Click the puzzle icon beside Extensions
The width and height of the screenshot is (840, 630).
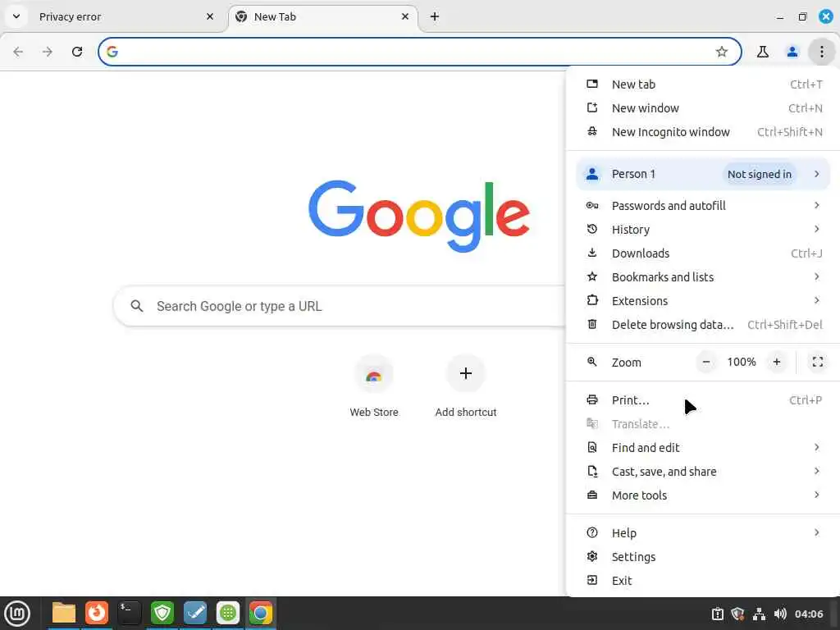(x=592, y=300)
